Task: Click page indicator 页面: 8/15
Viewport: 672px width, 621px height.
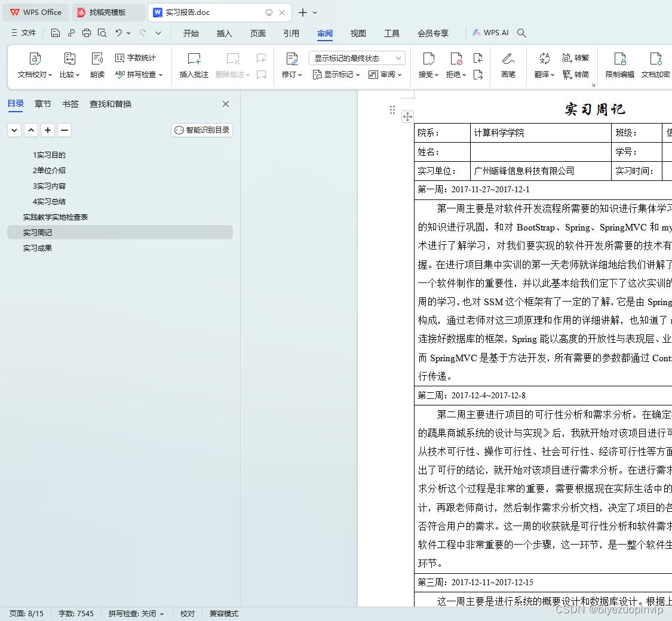Action: 26,614
